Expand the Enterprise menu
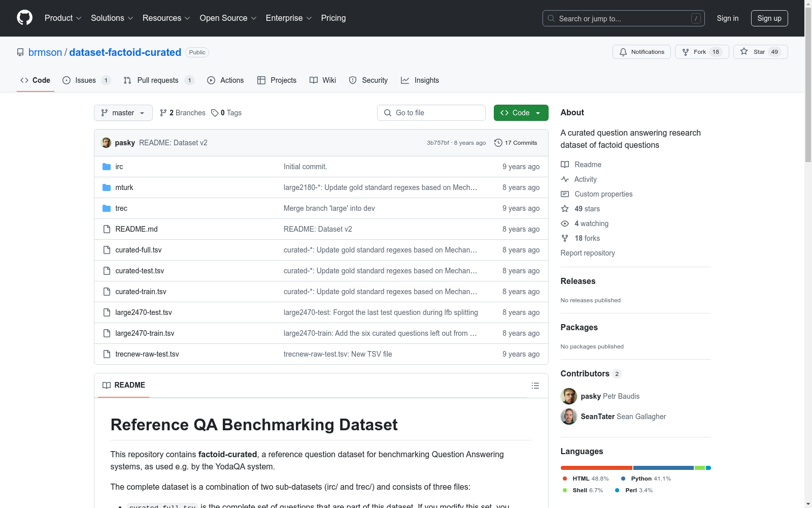 [x=289, y=18]
